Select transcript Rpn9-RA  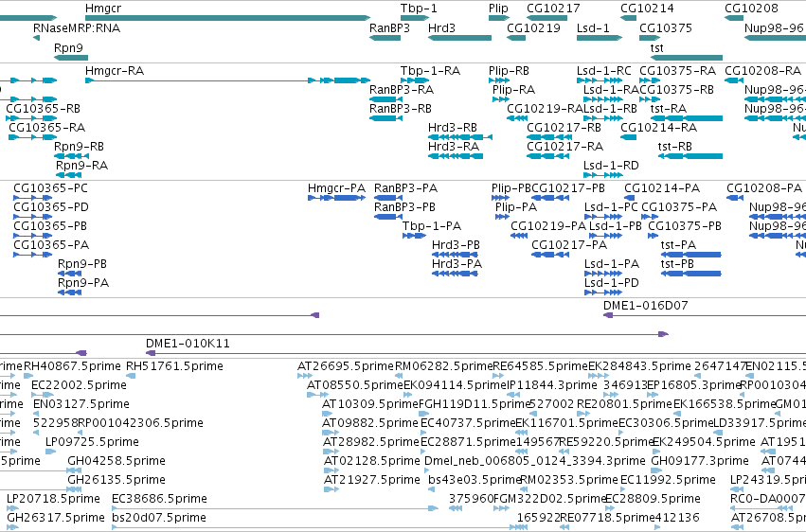coord(69,175)
